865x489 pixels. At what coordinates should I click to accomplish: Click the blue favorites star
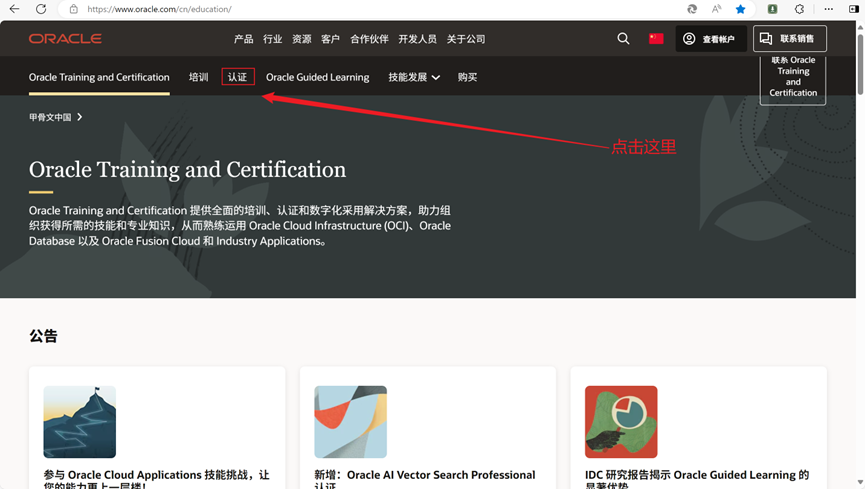point(740,9)
